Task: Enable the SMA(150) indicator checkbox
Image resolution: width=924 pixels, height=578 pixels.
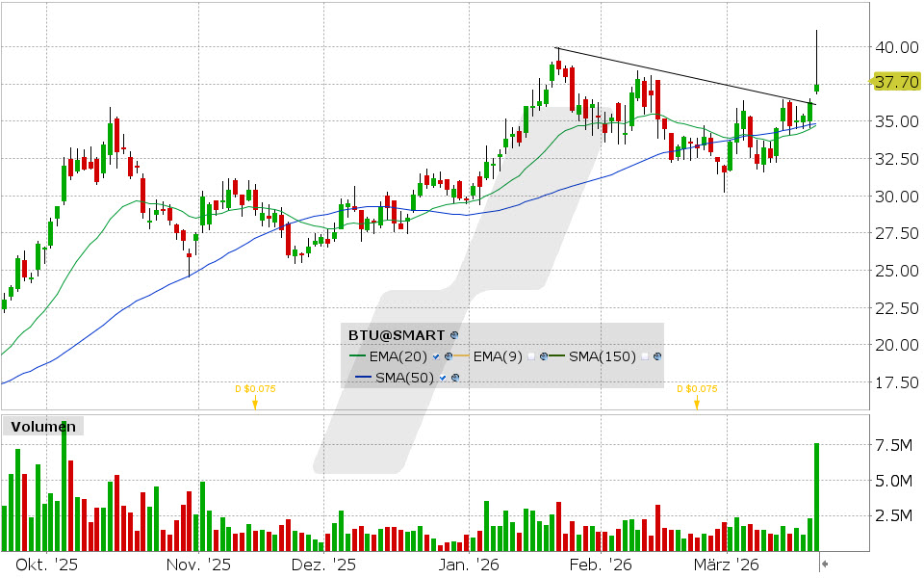Action: 645,356
